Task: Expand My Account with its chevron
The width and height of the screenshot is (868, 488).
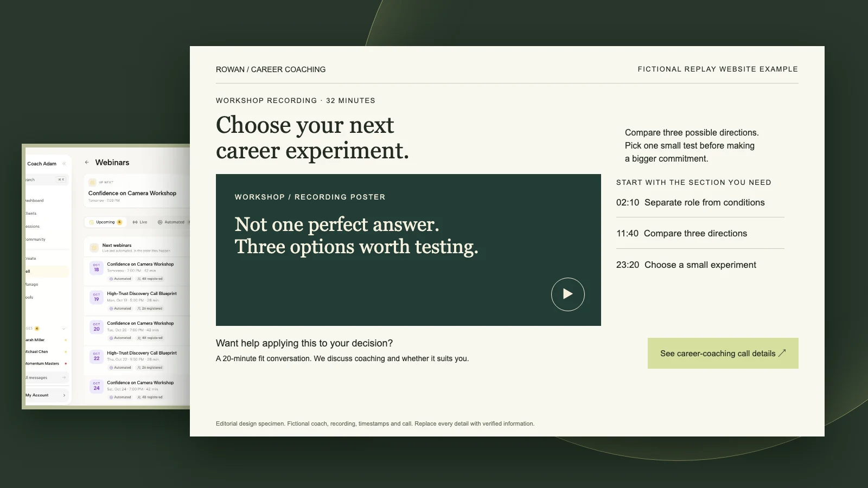Action: pyautogui.click(x=64, y=395)
